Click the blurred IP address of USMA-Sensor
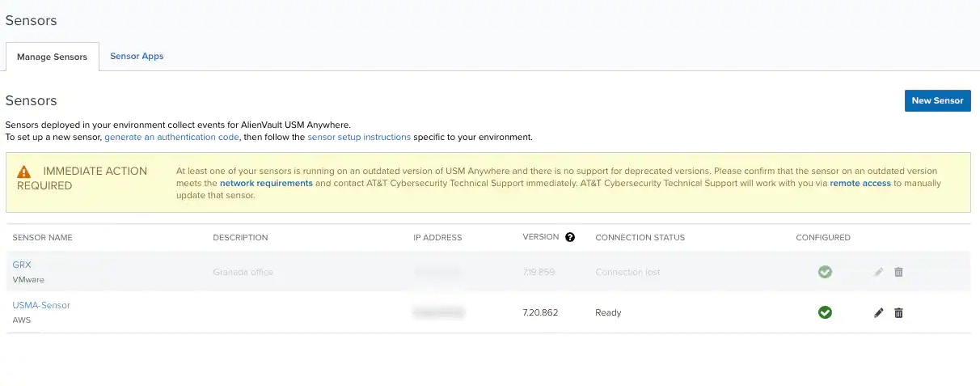980x386 pixels. pos(438,312)
